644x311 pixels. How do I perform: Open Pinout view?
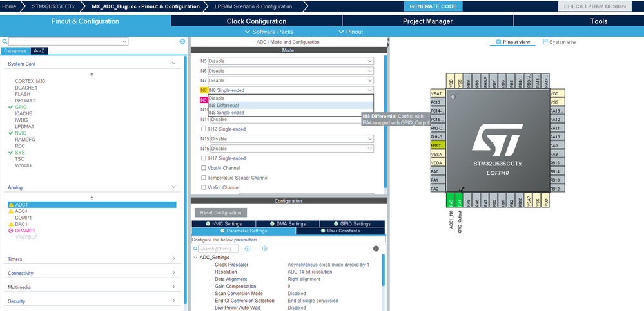click(513, 42)
